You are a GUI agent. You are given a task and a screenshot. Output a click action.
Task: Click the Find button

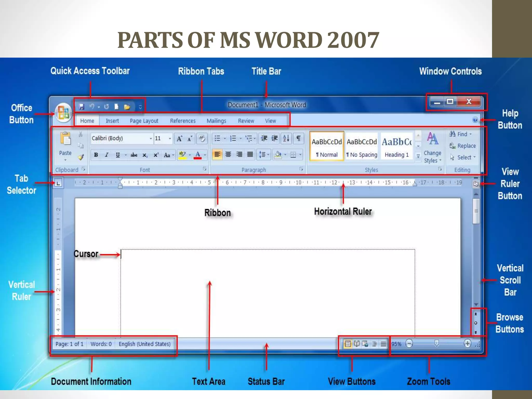pyautogui.click(x=461, y=134)
